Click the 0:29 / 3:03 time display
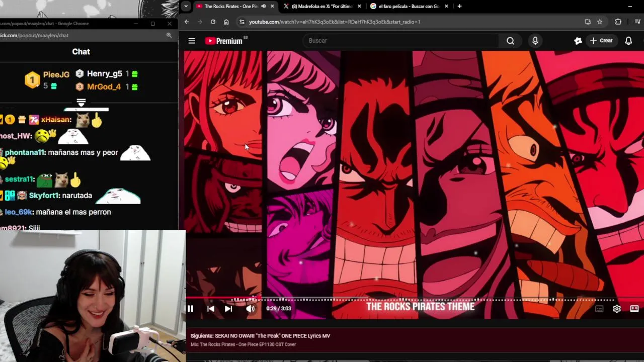 279,309
